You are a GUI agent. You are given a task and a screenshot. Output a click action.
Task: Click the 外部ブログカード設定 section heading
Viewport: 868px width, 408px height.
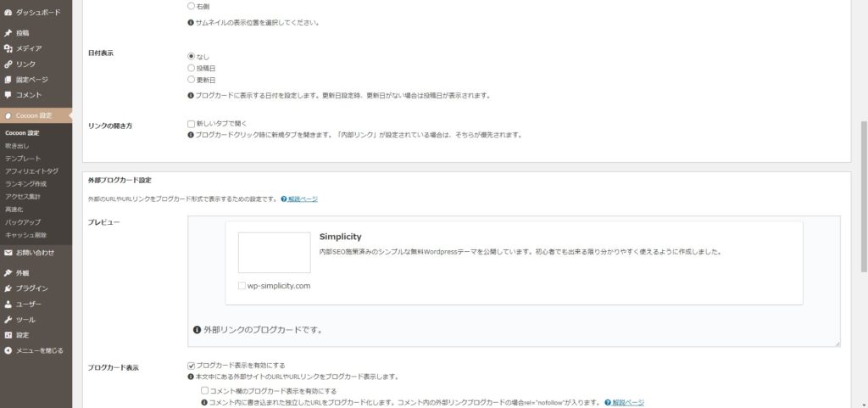(x=120, y=181)
